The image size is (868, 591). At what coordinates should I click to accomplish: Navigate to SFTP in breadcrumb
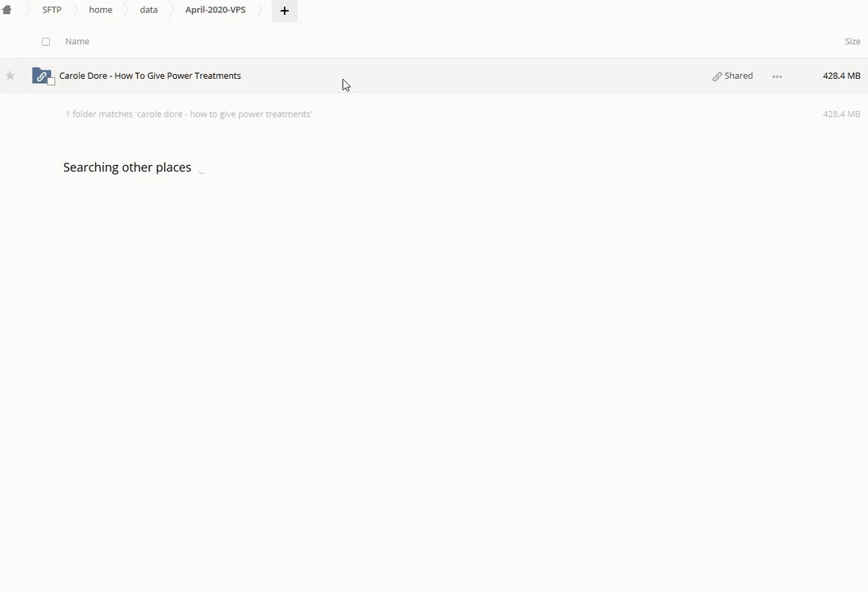(52, 10)
